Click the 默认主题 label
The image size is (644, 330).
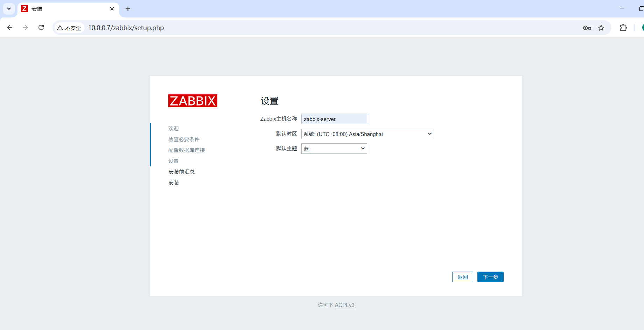[287, 149]
